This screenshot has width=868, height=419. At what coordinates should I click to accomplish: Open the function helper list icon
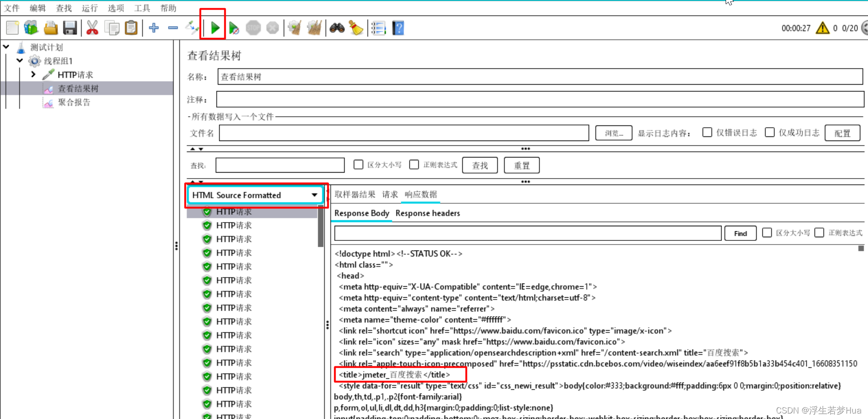(379, 28)
